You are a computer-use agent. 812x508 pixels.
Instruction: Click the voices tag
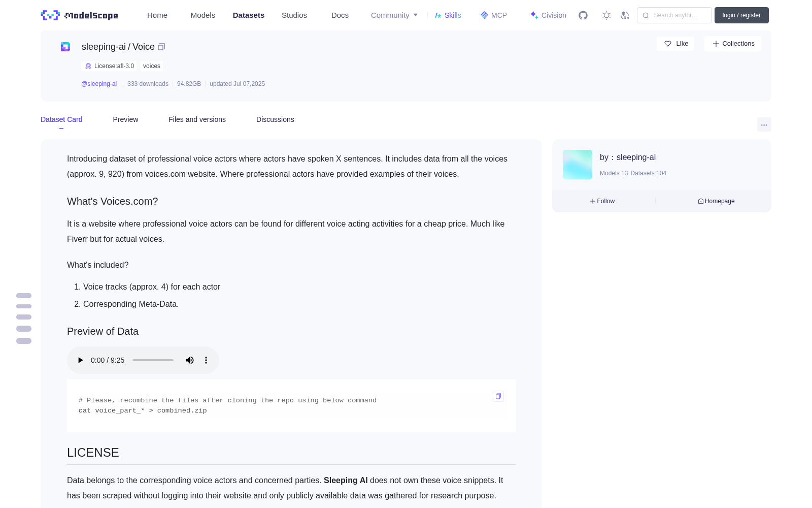(x=152, y=66)
